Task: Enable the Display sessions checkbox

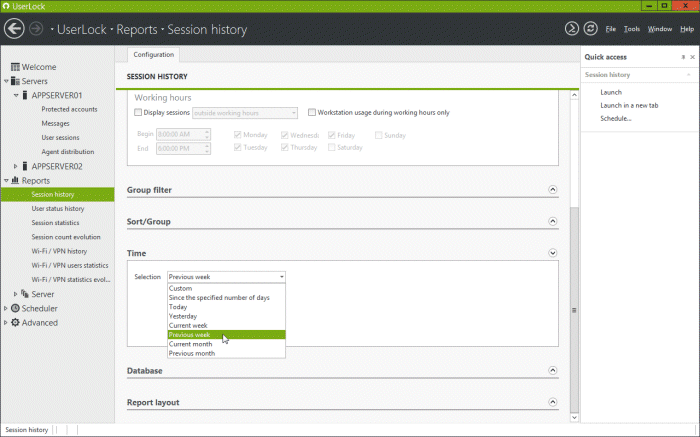Action: click(138, 113)
